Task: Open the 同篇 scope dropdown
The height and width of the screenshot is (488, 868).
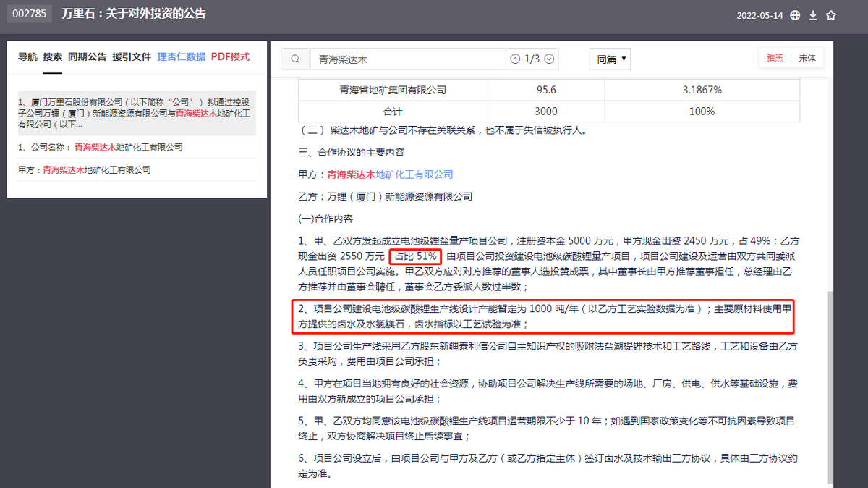Action: coord(611,59)
